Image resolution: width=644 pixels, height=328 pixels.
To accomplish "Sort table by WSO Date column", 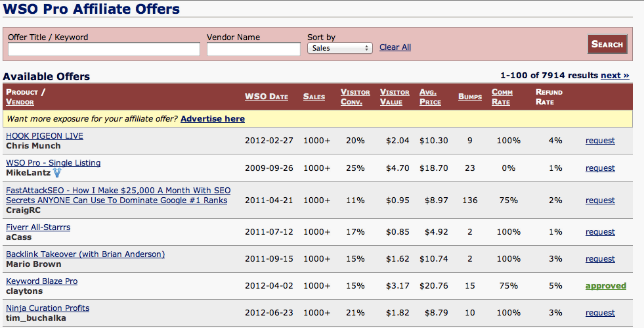I will click(266, 97).
